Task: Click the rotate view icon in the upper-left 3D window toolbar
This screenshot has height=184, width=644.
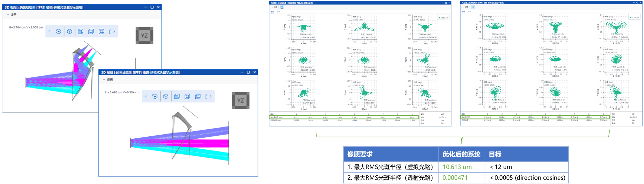Action: (58, 32)
